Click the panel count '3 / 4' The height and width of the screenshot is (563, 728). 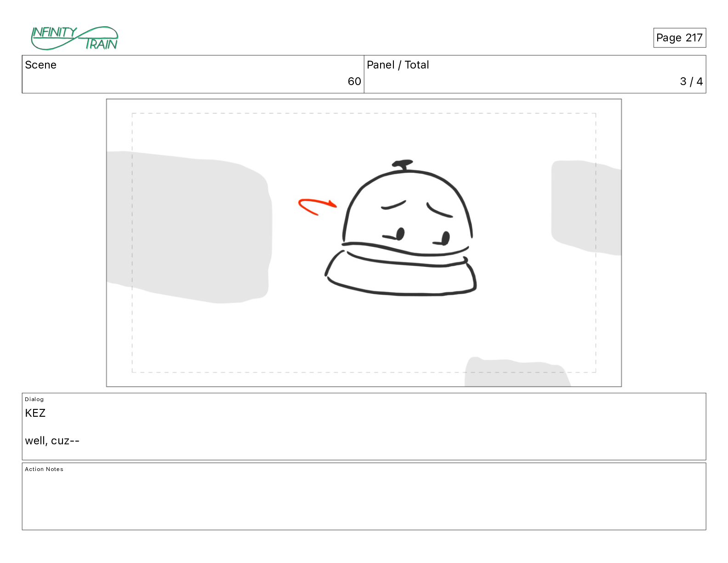(x=691, y=81)
